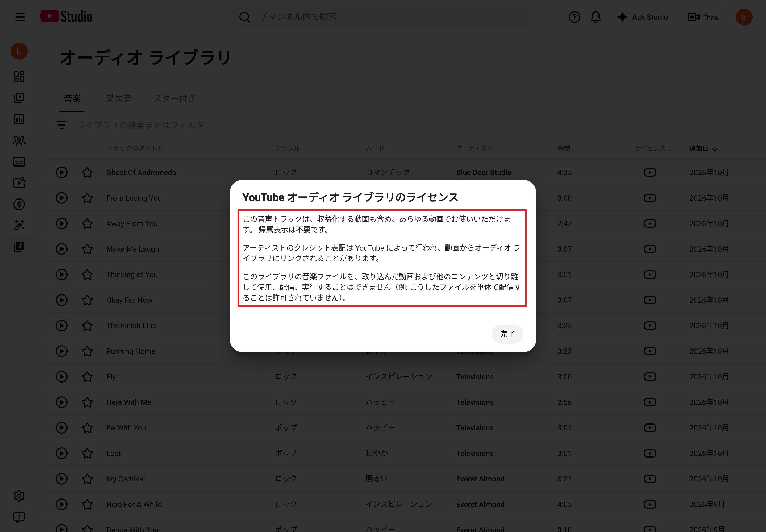
Task: Open the Customization magic wand icon in the sidebar
Action: click(19, 225)
